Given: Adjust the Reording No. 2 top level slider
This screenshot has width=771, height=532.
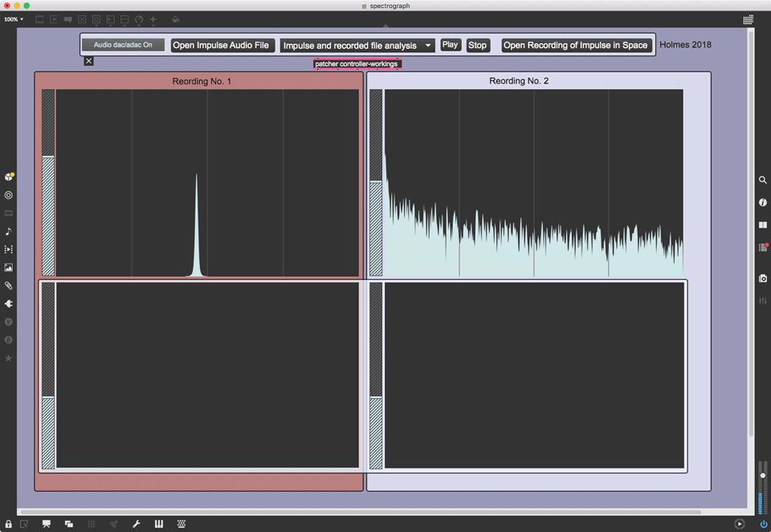Looking at the screenshot, I should click(x=376, y=183).
